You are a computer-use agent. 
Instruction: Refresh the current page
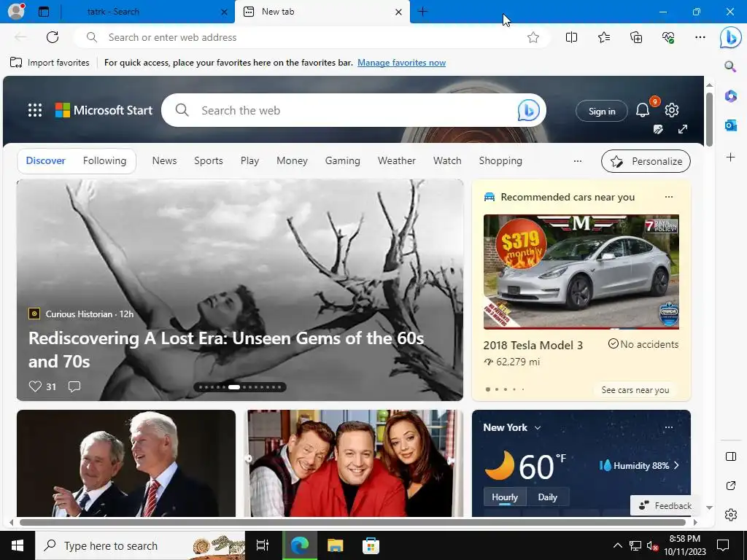53,37
